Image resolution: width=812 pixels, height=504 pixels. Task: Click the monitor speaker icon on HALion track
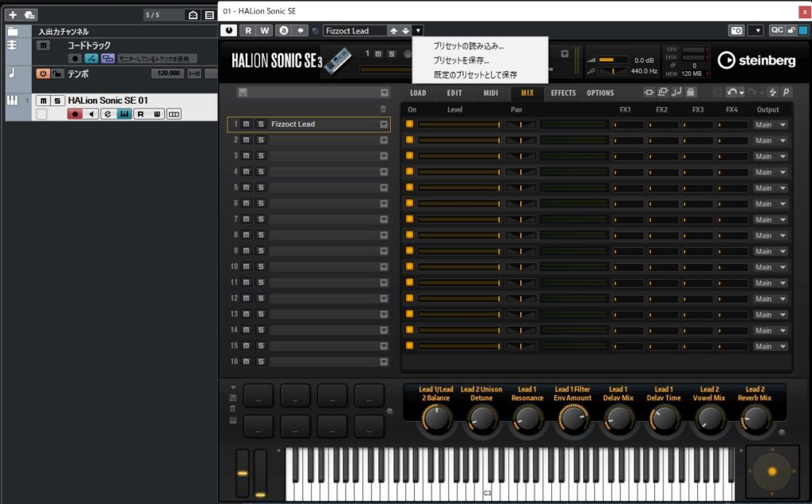coord(90,114)
